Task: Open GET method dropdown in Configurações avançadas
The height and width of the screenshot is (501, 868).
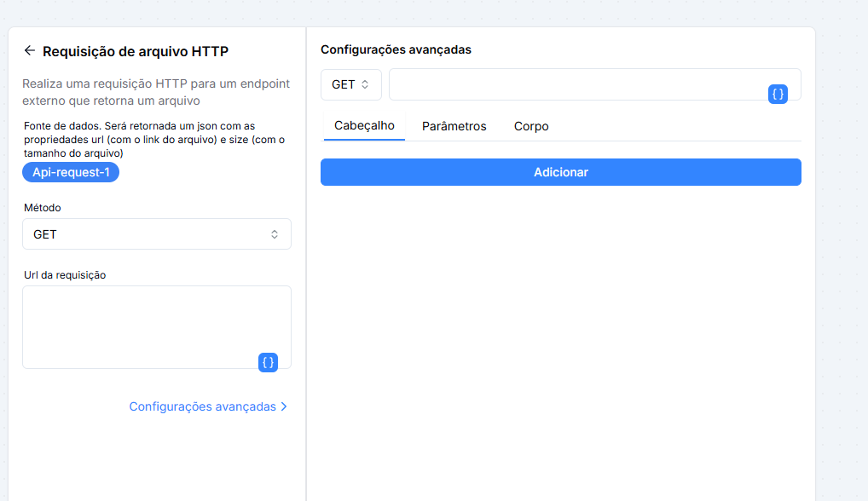Action: coord(351,84)
